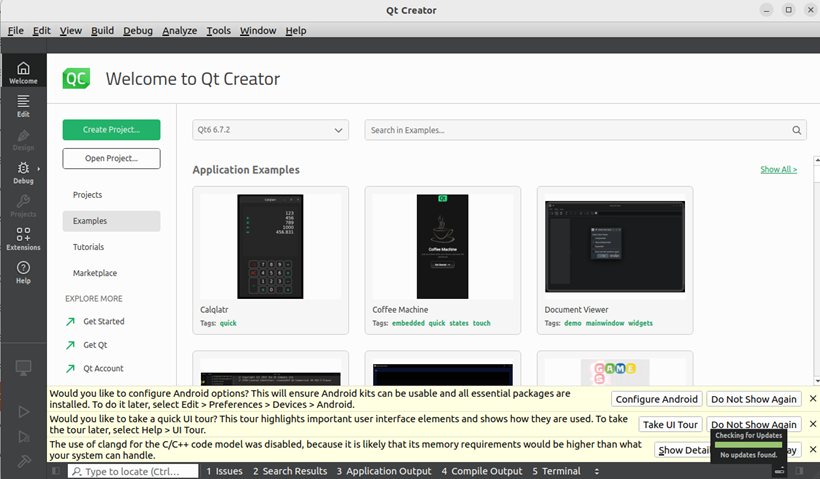
Task: Select the Design mode icon
Action: 23,139
